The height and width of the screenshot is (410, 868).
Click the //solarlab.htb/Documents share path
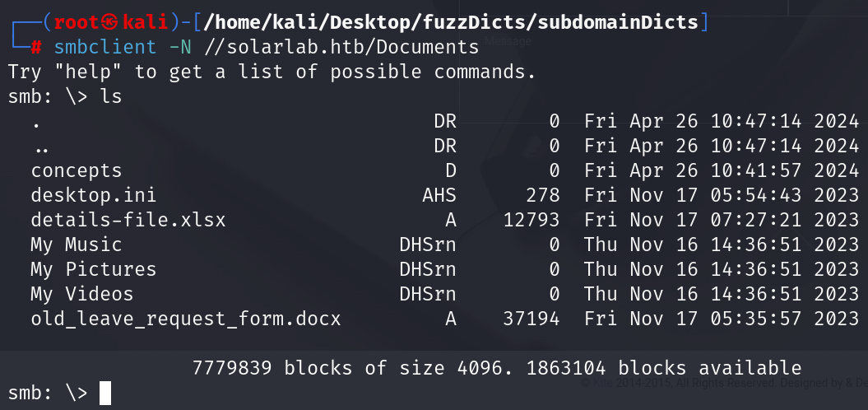341,47
